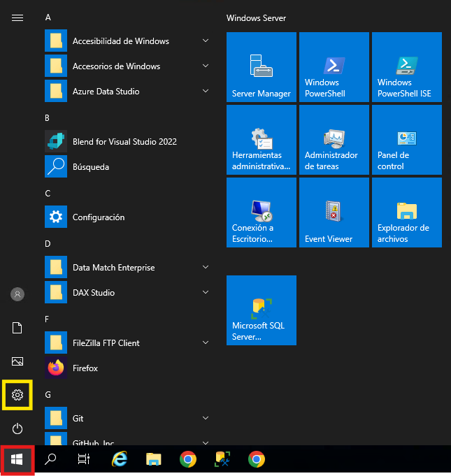Open taskbar search magnifier
This screenshot has width=451, height=476.
pos(50,459)
